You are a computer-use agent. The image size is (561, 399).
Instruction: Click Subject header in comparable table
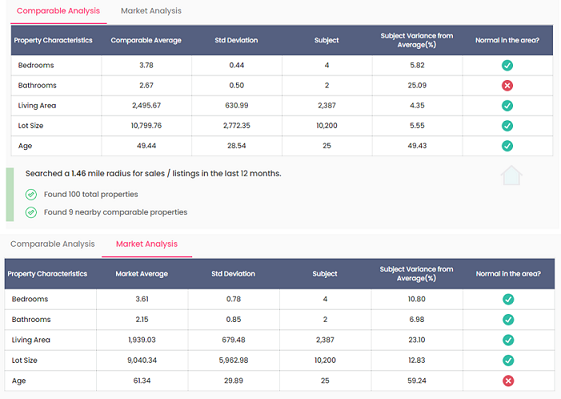coord(326,40)
